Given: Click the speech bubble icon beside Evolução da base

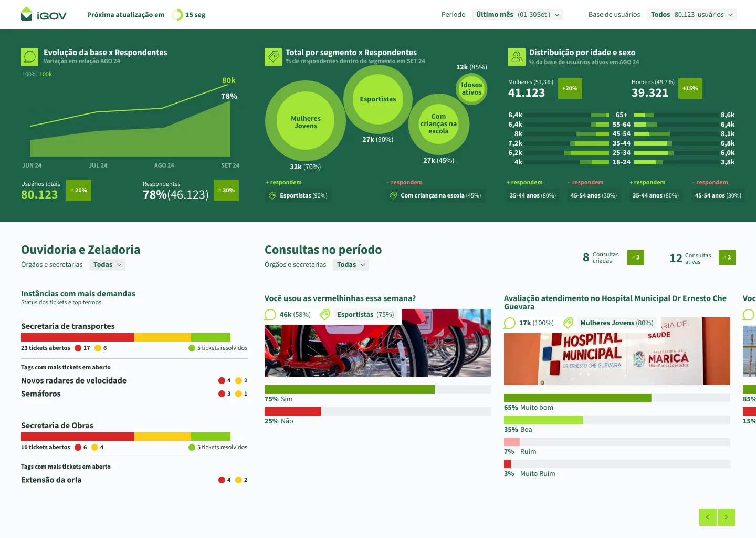Looking at the screenshot, I should (x=30, y=57).
